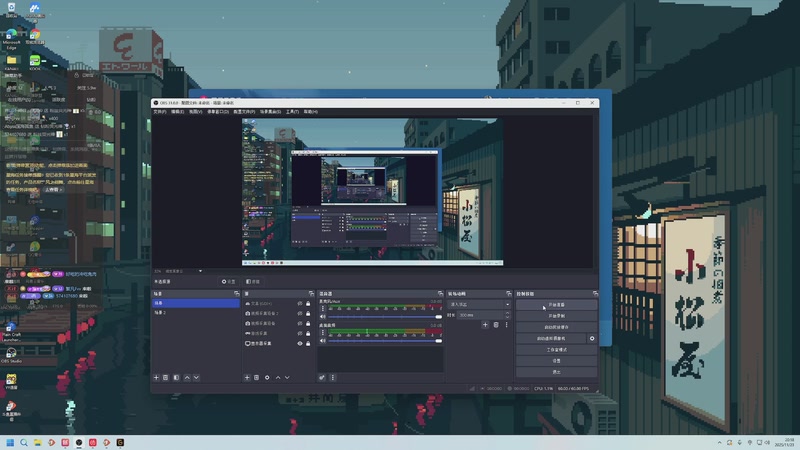
Task: Open advanced audio properties in the mixer toolbar
Action: 322,378
